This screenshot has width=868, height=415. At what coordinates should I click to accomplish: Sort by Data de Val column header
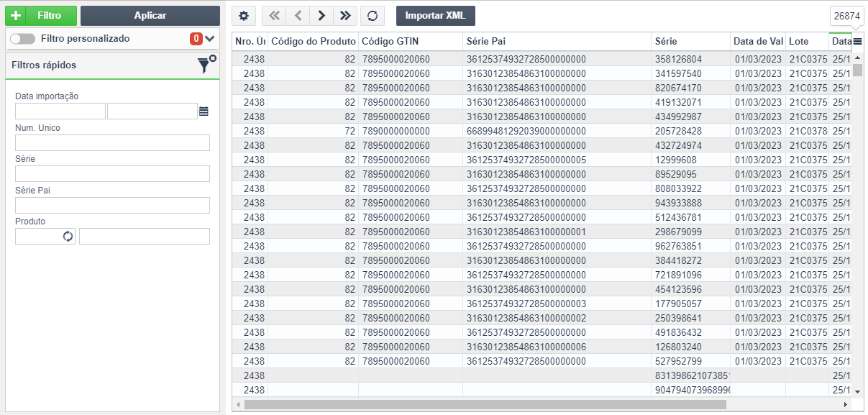[x=758, y=42]
